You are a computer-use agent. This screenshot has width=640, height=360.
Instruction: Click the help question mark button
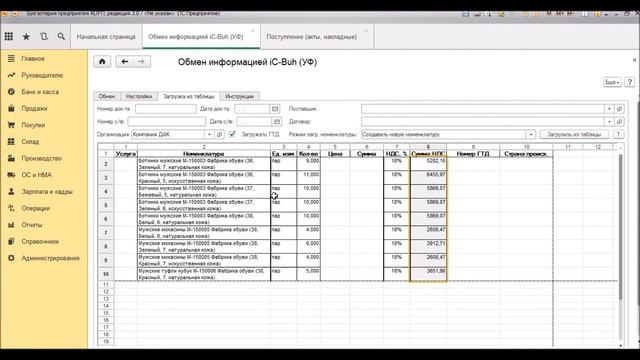tap(629, 82)
